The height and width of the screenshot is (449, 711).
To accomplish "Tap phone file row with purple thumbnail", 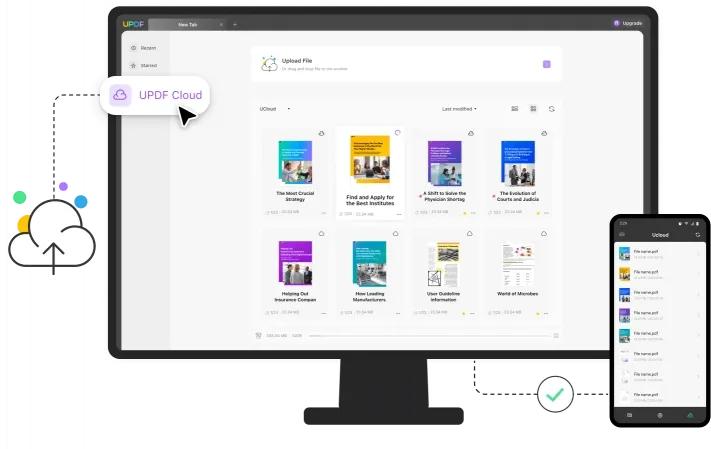I will [x=660, y=315].
